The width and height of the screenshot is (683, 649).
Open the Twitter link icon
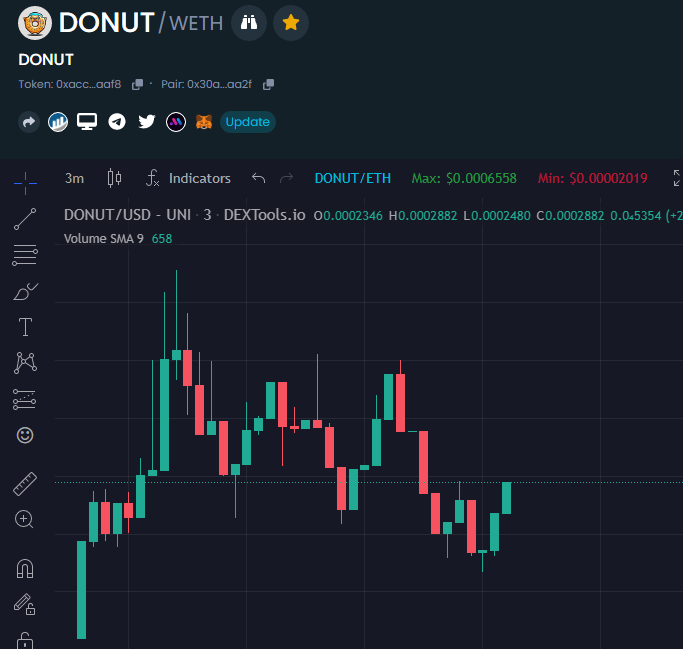(x=147, y=122)
